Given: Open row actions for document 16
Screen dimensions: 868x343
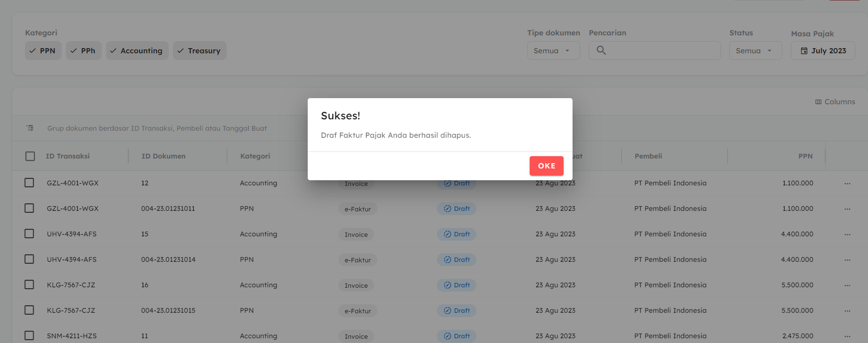Looking at the screenshot, I should [847, 285].
